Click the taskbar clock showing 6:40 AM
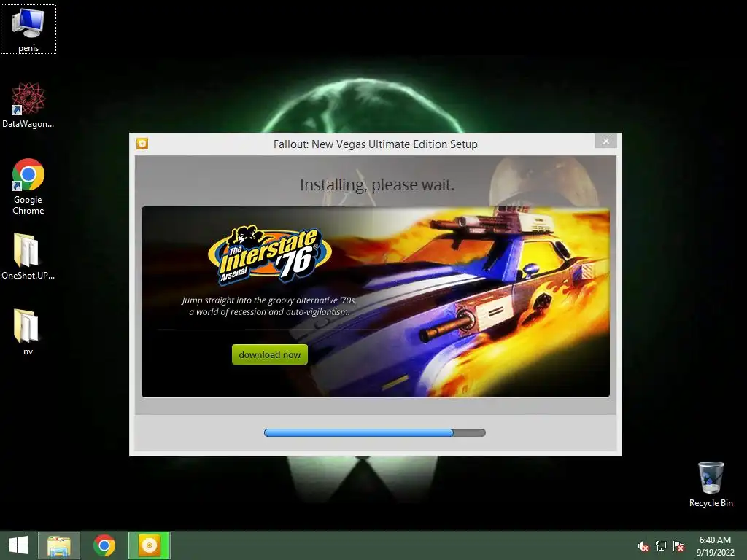Image resolution: width=747 pixels, height=560 pixels. pyautogui.click(x=715, y=546)
